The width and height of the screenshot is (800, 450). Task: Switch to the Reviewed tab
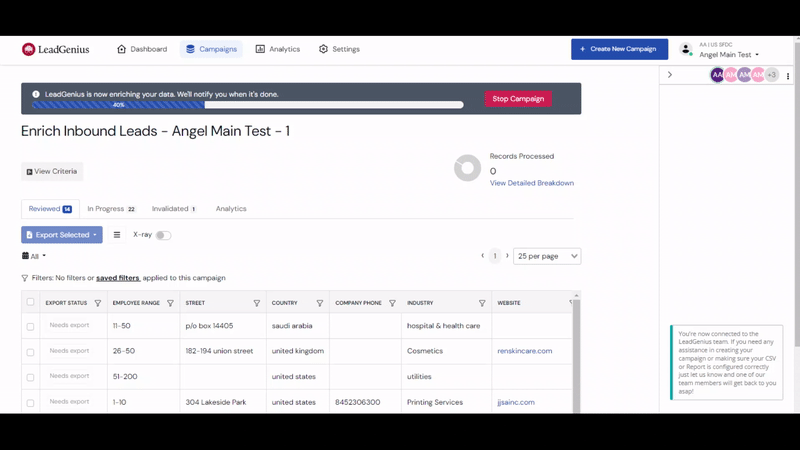(50, 209)
